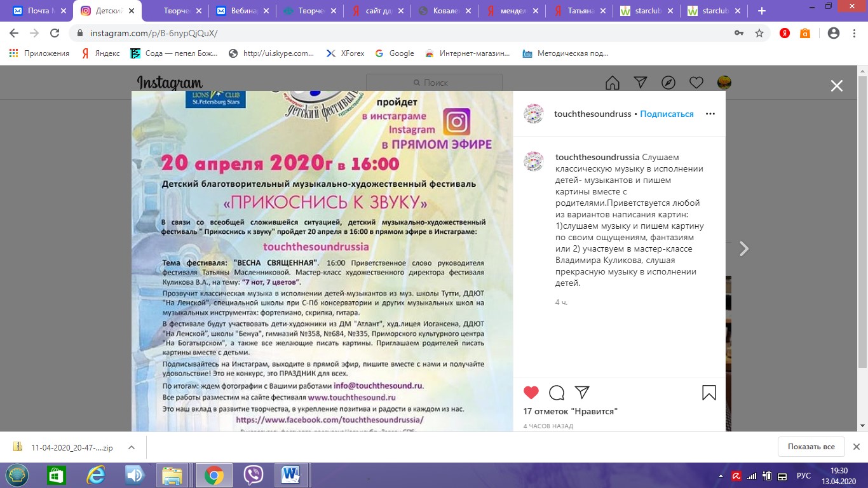Screen dimensions: 868x488
Task: Click avatar next to touchthesoundruss header
Action: coord(534,114)
